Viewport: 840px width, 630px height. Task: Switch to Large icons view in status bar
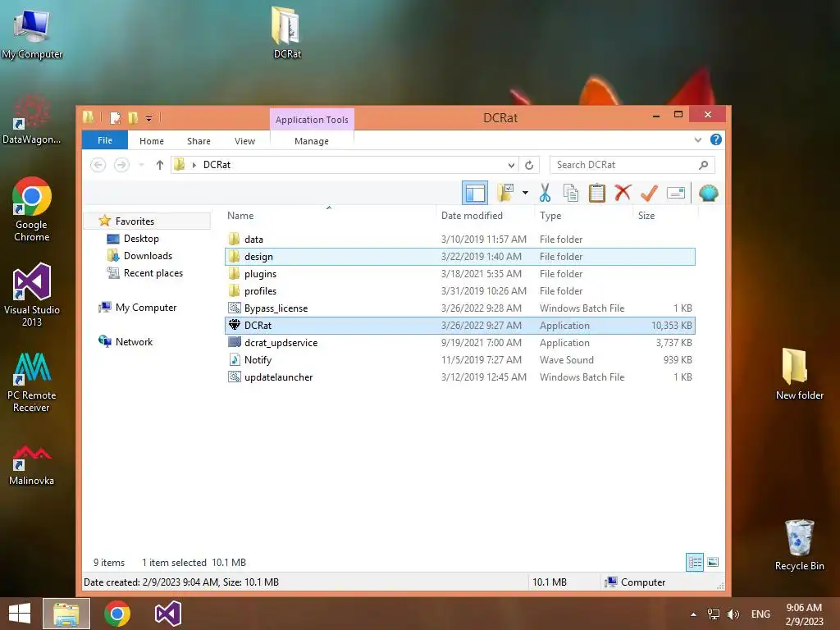pyautogui.click(x=713, y=562)
